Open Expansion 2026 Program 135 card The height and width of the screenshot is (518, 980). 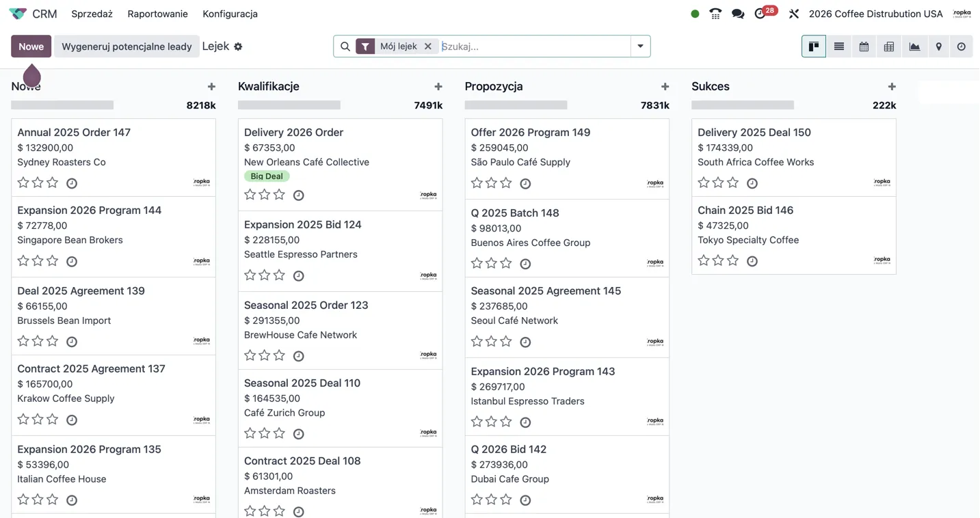(114, 475)
